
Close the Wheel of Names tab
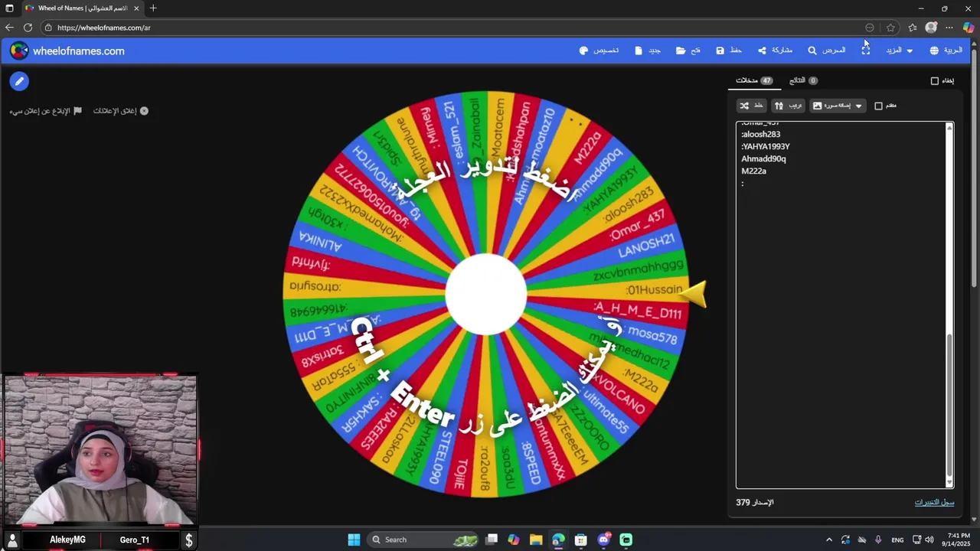pyautogui.click(x=136, y=8)
